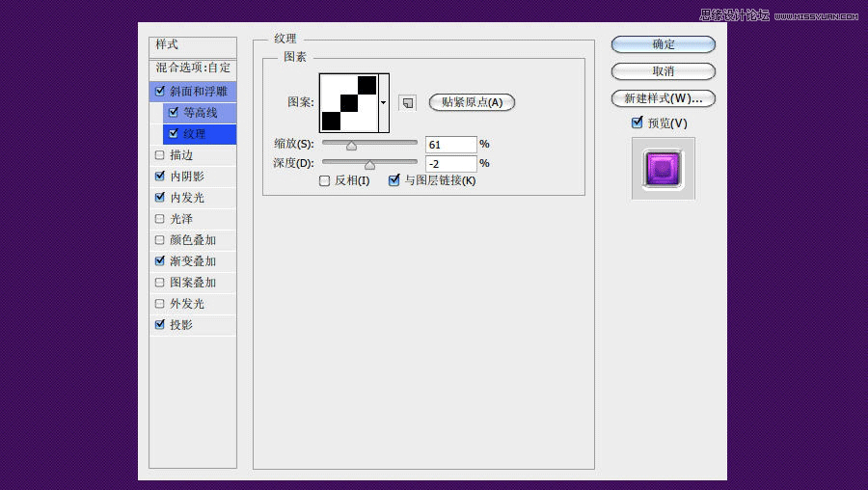
Task: Uncheck 投影 checkbox
Action: (160, 324)
